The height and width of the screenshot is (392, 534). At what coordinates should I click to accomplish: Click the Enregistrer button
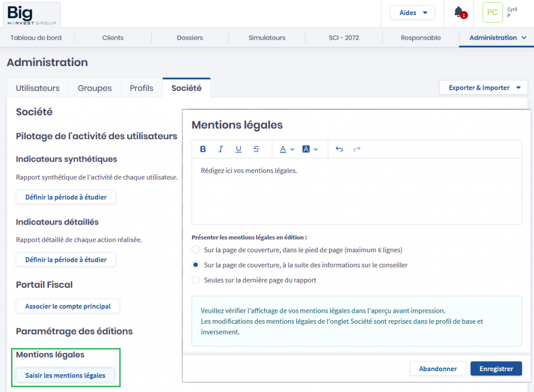[x=495, y=369]
